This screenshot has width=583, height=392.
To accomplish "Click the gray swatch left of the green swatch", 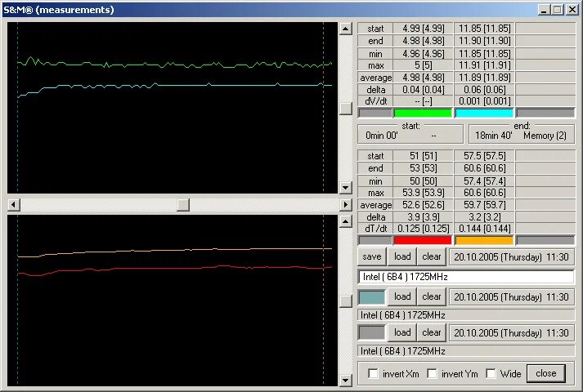I will (x=374, y=113).
